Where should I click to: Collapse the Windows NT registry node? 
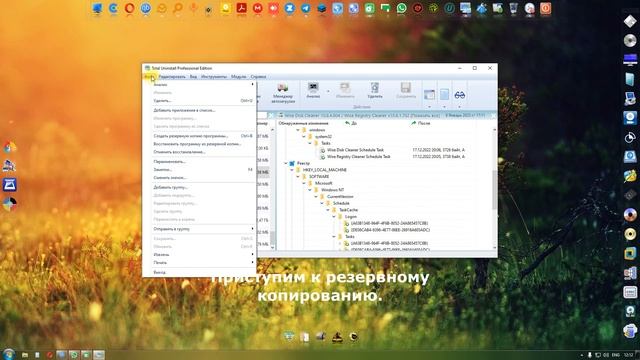tap(310, 190)
